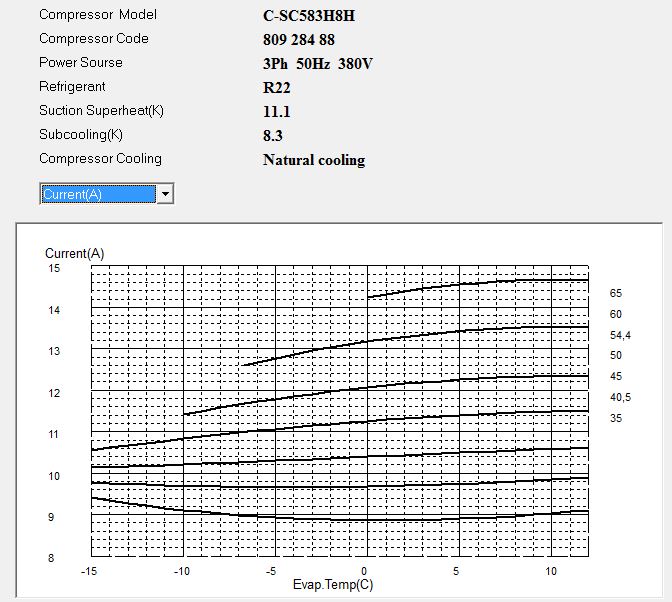Click the 65 condensing temperature legend label
The image size is (672, 602).
616,293
